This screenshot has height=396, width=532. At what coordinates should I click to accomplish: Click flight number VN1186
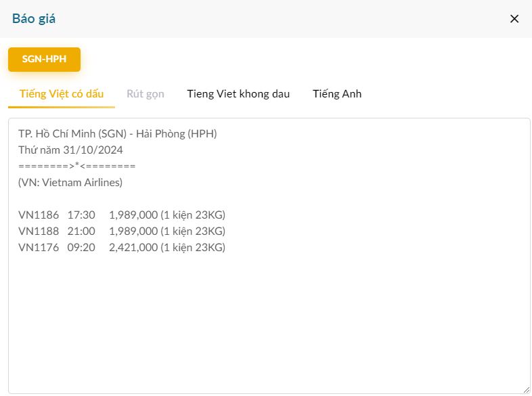coord(39,215)
